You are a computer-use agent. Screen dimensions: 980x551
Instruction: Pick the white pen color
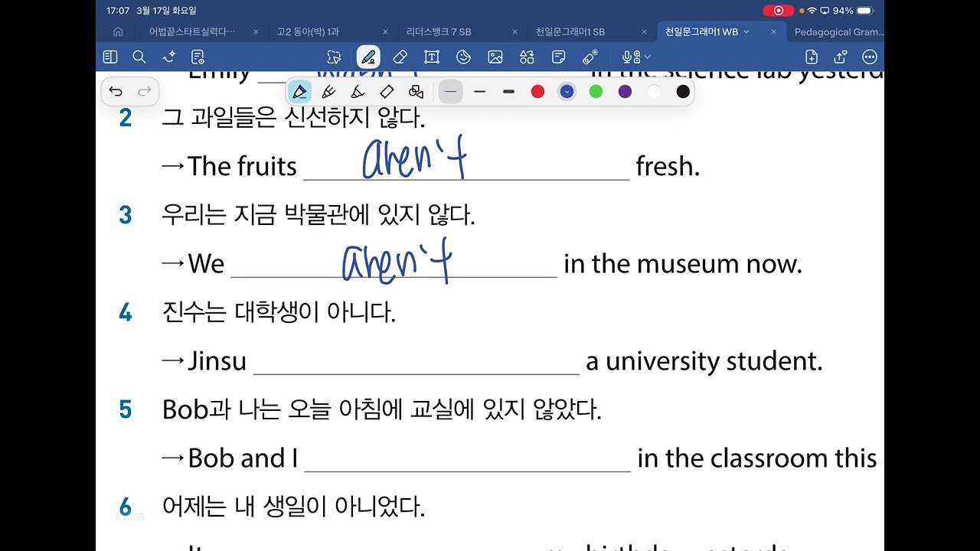click(x=654, y=92)
